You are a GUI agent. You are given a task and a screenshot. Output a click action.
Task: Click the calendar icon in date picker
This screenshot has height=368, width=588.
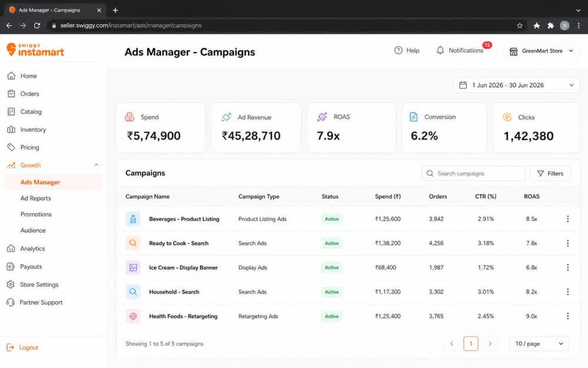[463, 85]
